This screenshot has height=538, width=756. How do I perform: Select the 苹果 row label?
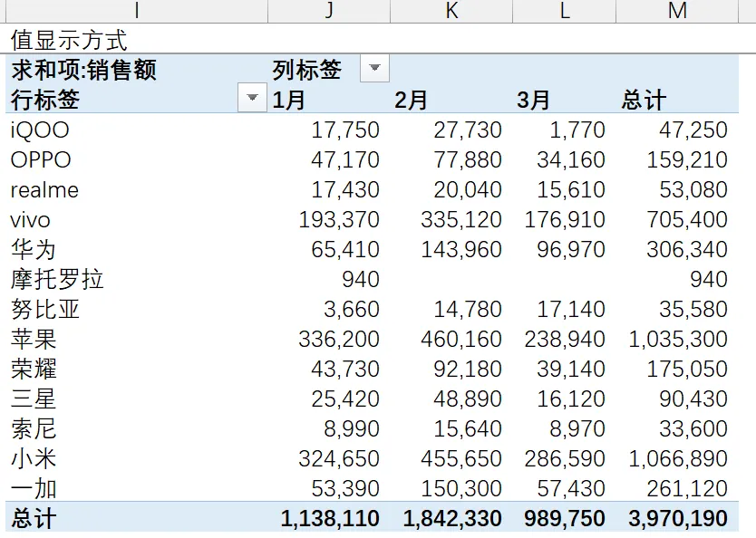click(34, 339)
